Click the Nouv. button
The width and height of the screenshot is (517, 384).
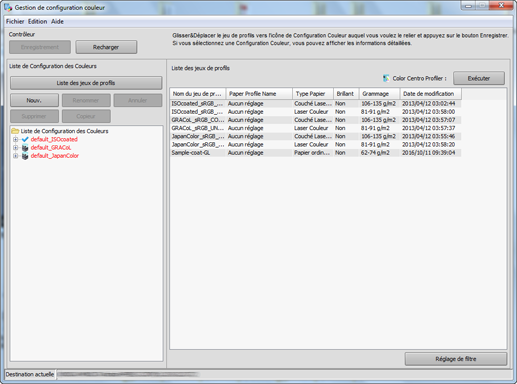coord(34,100)
